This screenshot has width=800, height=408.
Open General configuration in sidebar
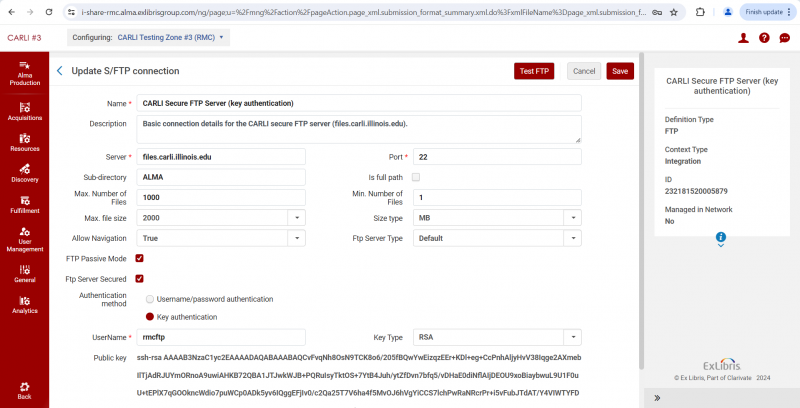24,273
